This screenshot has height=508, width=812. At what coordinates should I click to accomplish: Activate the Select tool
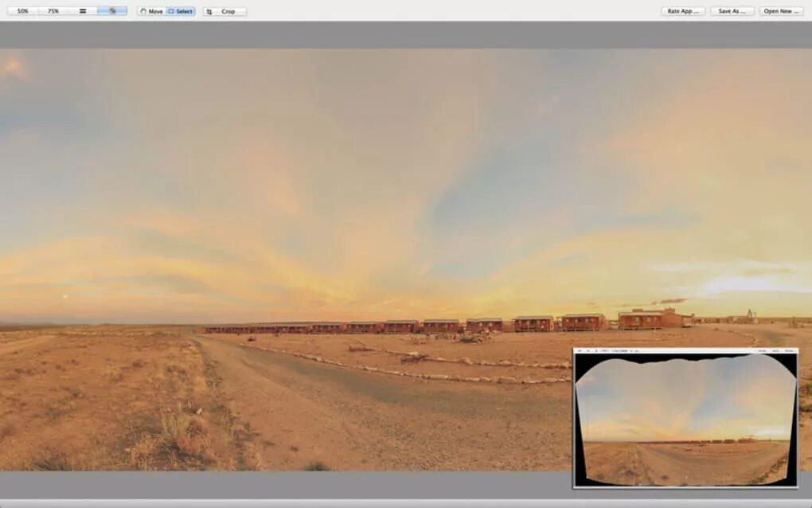tap(181, 11)
